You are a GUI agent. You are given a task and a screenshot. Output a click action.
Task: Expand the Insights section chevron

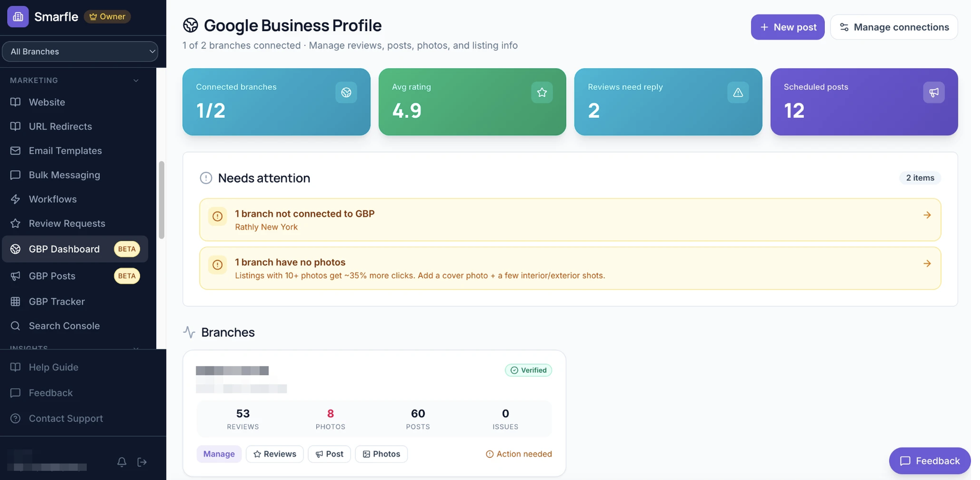tap(136, 348)
